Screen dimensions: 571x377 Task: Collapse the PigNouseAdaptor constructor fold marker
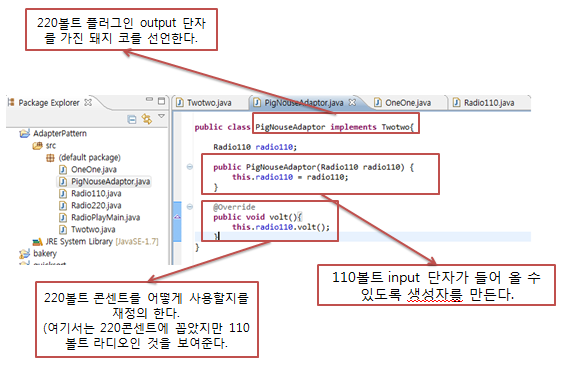coord(189,167)
